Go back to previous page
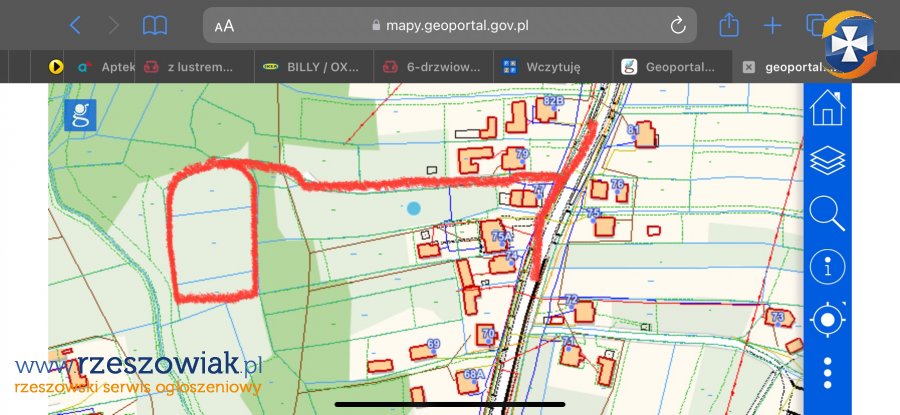The width and height of the screenshot is (900, 415). [75, 25]
